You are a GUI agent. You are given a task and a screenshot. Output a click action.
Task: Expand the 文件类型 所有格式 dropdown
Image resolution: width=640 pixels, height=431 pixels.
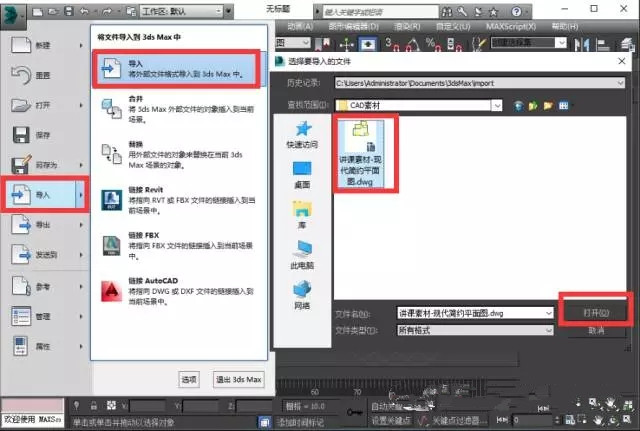pos(549,330)
